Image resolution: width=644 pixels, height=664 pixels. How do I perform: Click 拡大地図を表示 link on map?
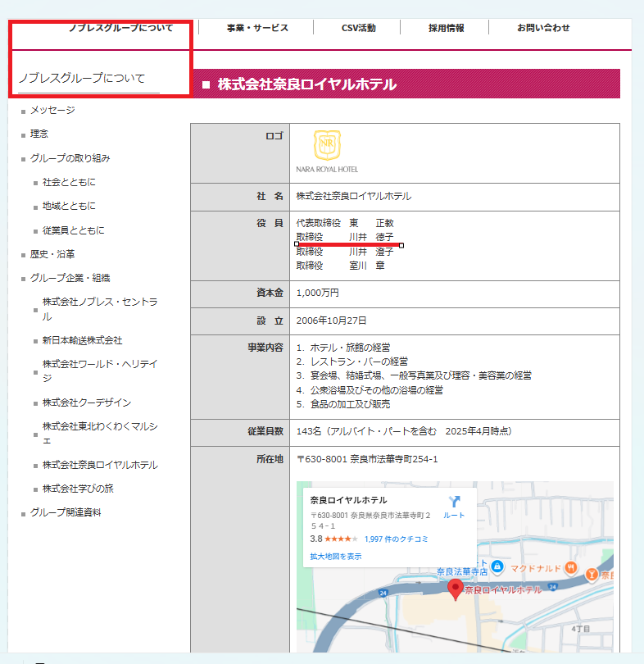(335, 557)
